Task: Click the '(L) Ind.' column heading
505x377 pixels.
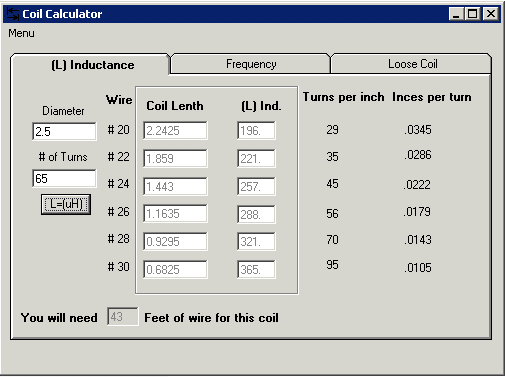Action: [261, 106]
